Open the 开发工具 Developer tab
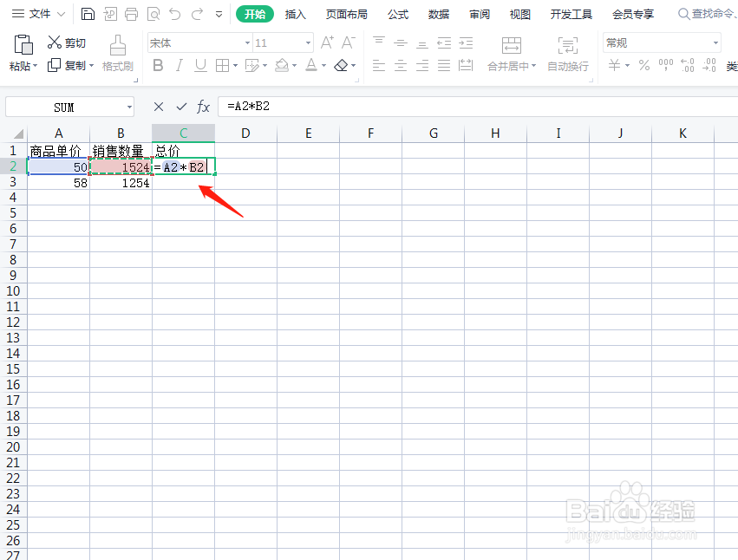Screen dimensions: 738x560 pos(571,15)
